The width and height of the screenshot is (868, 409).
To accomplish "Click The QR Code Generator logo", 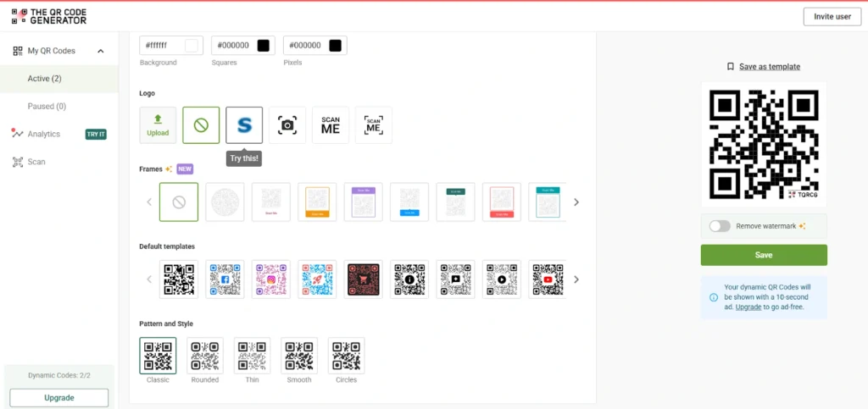I will coord(49,17).
